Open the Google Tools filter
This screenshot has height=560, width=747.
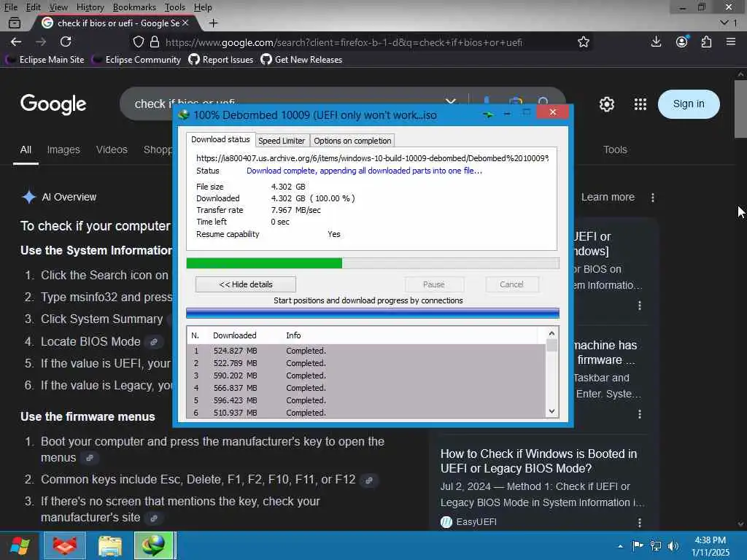click(615, 149)
